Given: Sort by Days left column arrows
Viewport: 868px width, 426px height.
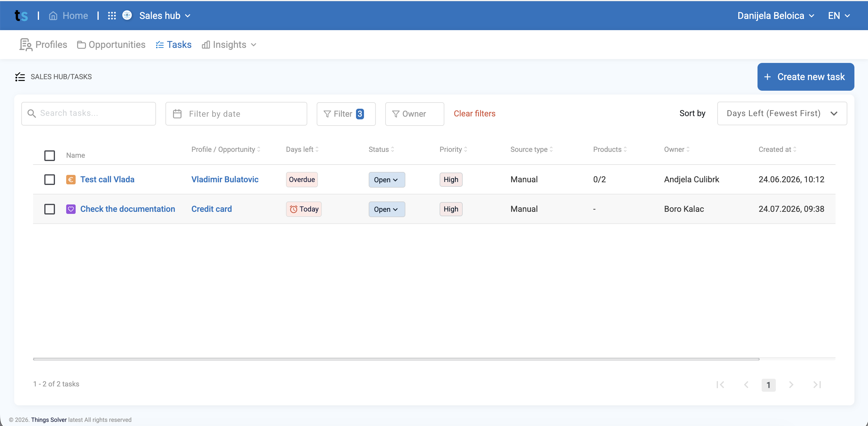Looking at the screenshot, I should (317, 149).
